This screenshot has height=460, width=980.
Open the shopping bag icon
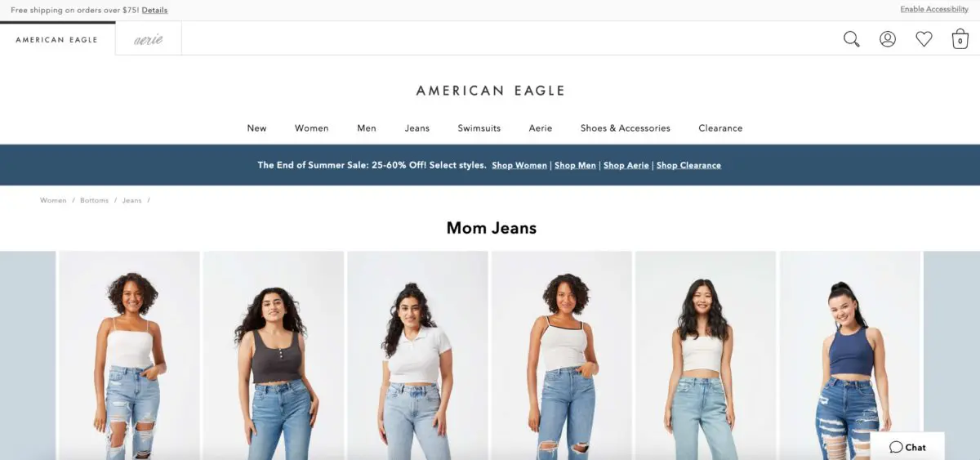tap(960, 39)
